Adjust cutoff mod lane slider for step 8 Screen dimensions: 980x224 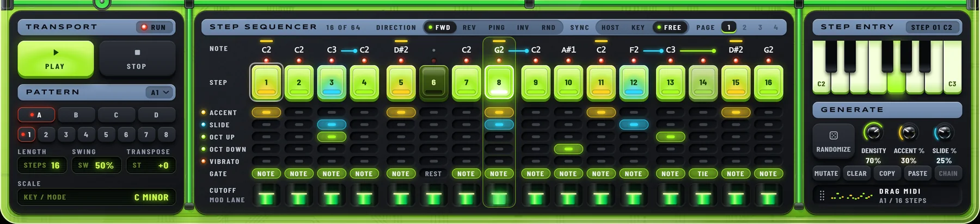click(x=499, y=195)
